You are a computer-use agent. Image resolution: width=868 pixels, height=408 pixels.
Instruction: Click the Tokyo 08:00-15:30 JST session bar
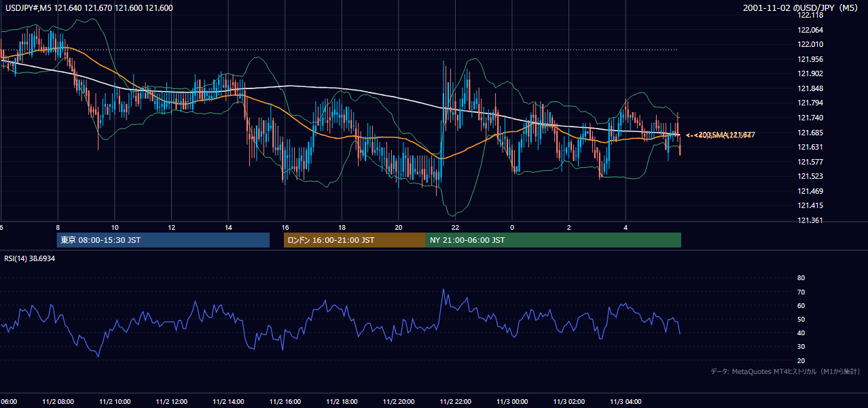tap(163, 240)
